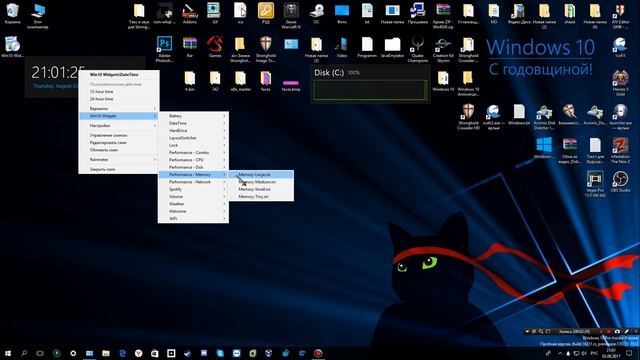Screen dimensions: 640x360
Task: Expand the Rainmeter submenu
Action: point(119,160)
